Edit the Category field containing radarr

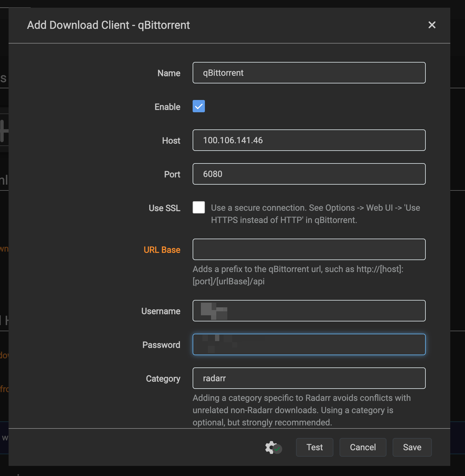[309, 378]
